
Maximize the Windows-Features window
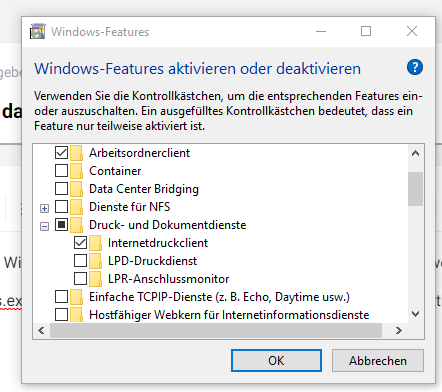coord(366,31)
